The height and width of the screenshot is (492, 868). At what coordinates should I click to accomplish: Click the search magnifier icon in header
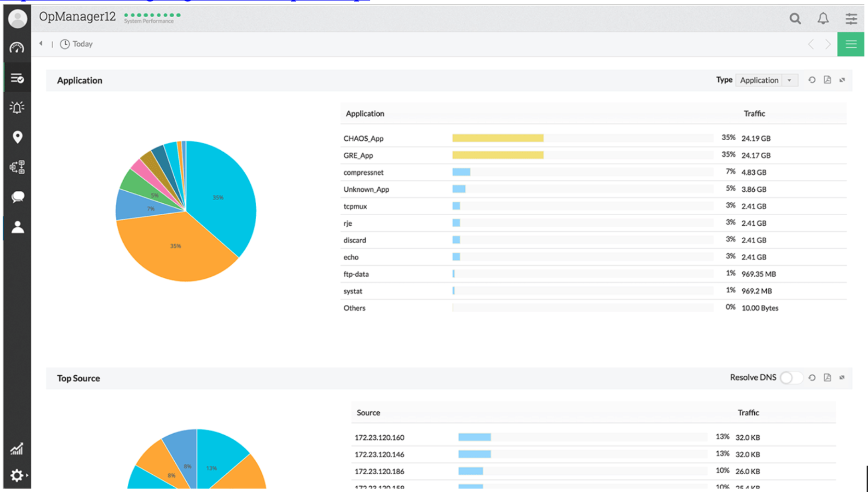(795, 18)
